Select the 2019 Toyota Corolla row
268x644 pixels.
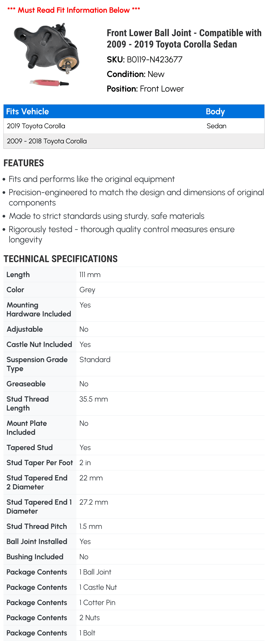[x=134, y=126]
